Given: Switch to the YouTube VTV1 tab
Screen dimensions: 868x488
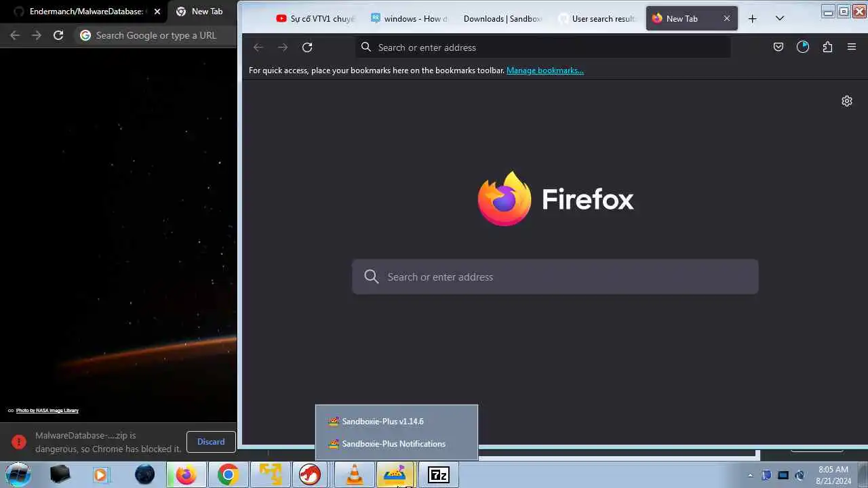Looking at the screenshot, I should click(x=315, y=19).
